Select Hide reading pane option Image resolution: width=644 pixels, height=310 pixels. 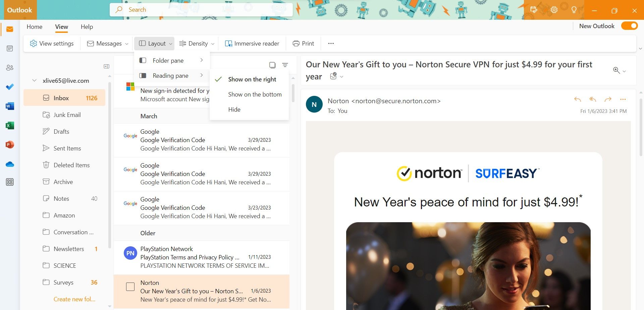pyautogui.click(x=249, y=110)
